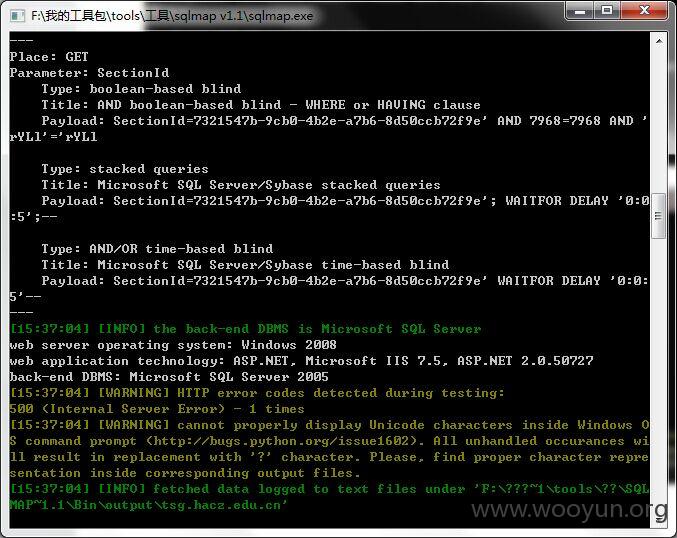This screenshot has width=677, height=538.
Task: Click the 'AND boolean-based blind - WHERE or HAVING clause' title
Action: [288, 104]
